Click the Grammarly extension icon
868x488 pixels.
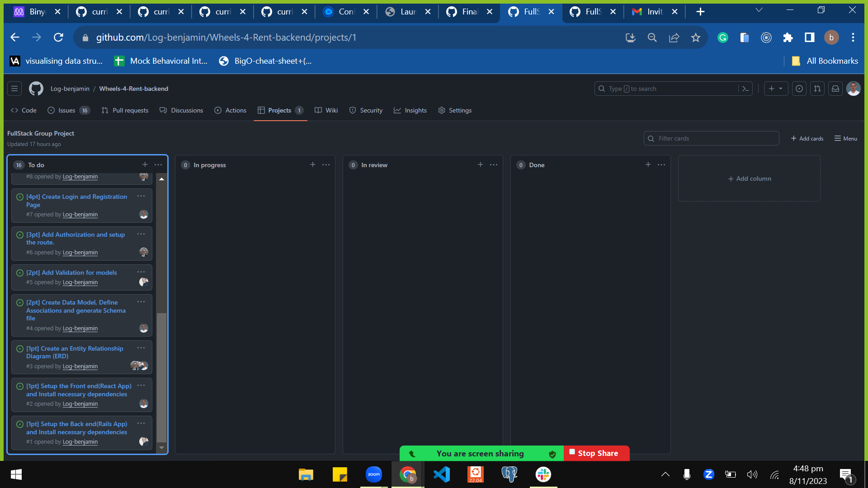click(x=722, y=38)
